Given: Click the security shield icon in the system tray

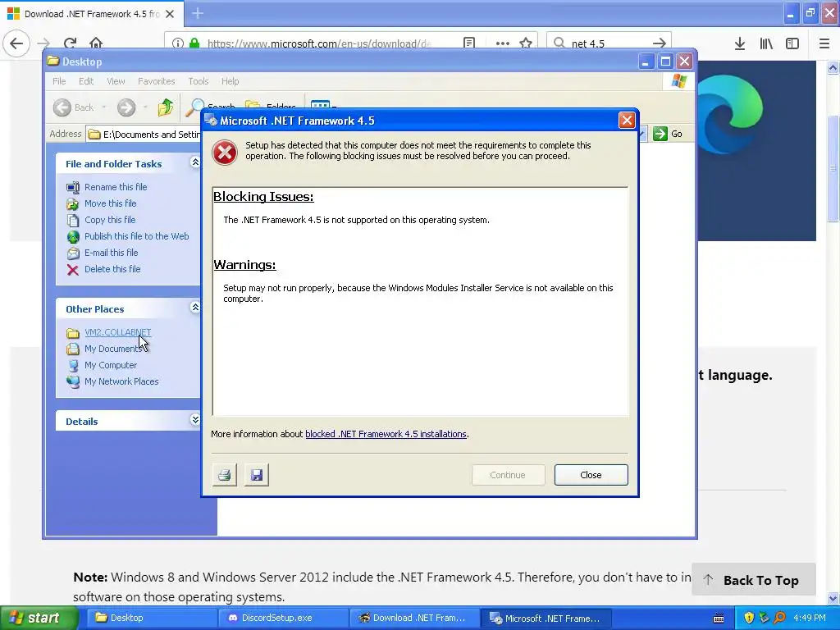Looking at the screenshot, I should point(749,618).
